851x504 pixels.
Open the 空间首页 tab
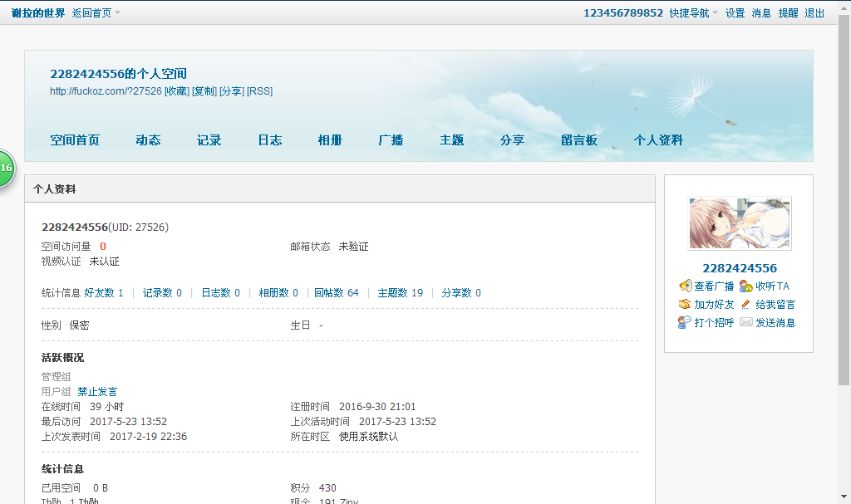coord(75,140)
